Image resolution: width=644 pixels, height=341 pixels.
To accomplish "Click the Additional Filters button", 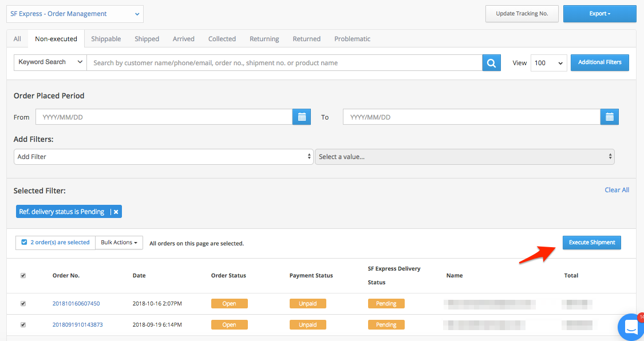I will point(600,62).
